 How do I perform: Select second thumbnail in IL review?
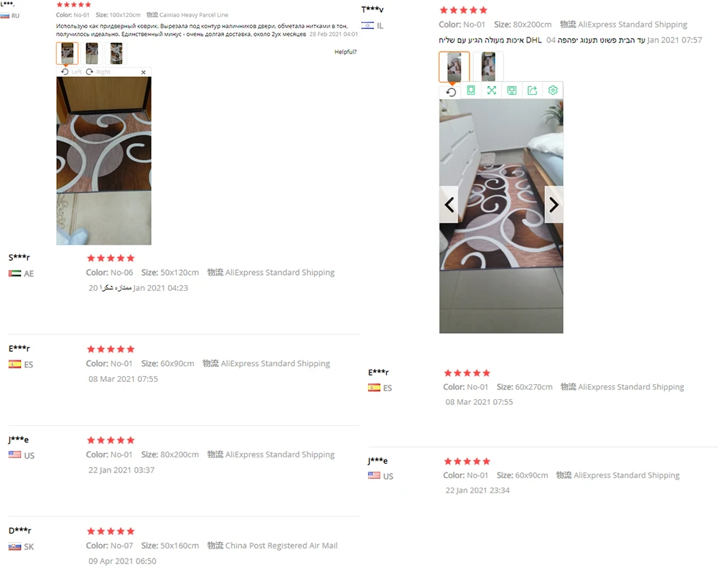click(x=488, y=67)
